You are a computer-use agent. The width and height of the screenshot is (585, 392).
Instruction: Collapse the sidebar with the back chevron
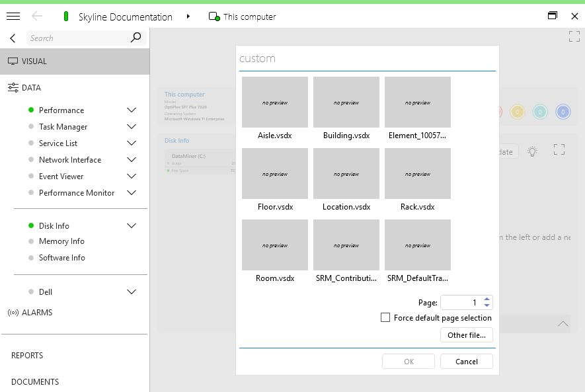click(12, 38)
